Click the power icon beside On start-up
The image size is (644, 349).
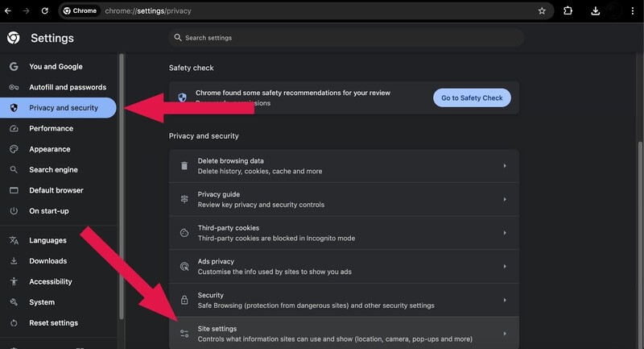14,210
